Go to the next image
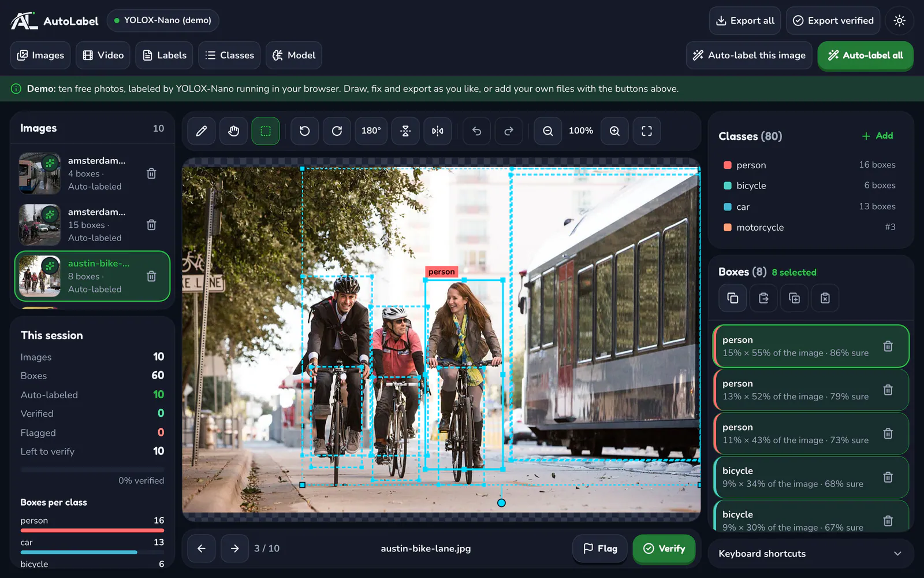 (234, 549)
